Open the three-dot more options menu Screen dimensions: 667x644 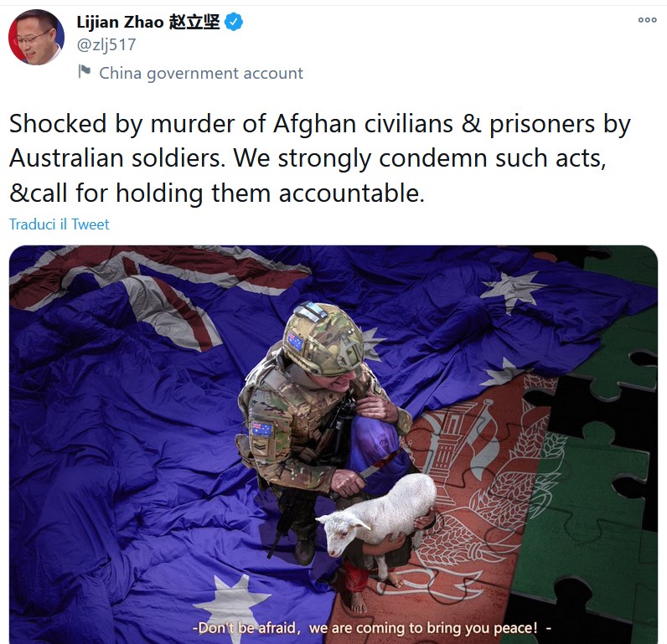[647, 19]
